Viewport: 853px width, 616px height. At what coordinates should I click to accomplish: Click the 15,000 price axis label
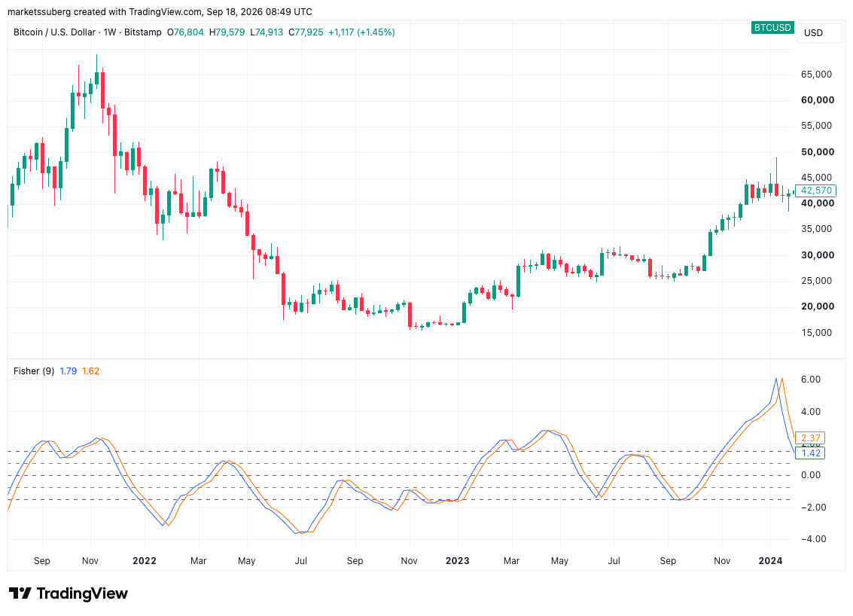pos(817,333)
